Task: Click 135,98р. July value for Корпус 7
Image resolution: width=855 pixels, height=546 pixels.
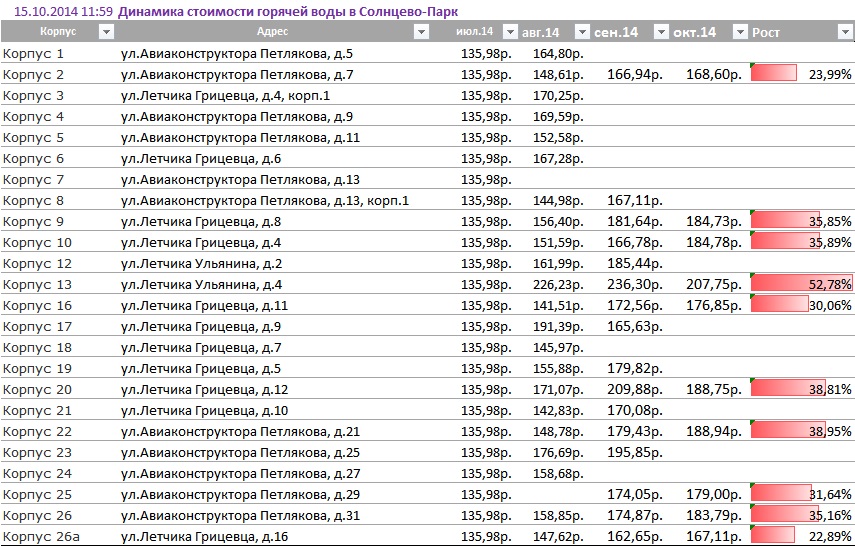Action: click(486, 180)
